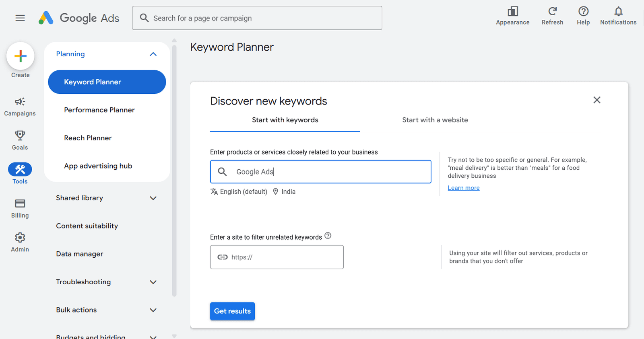The width and height of the screenshot is (644, 339).
Task: Close the Discover new keywords panel
Action: [597, 100]
